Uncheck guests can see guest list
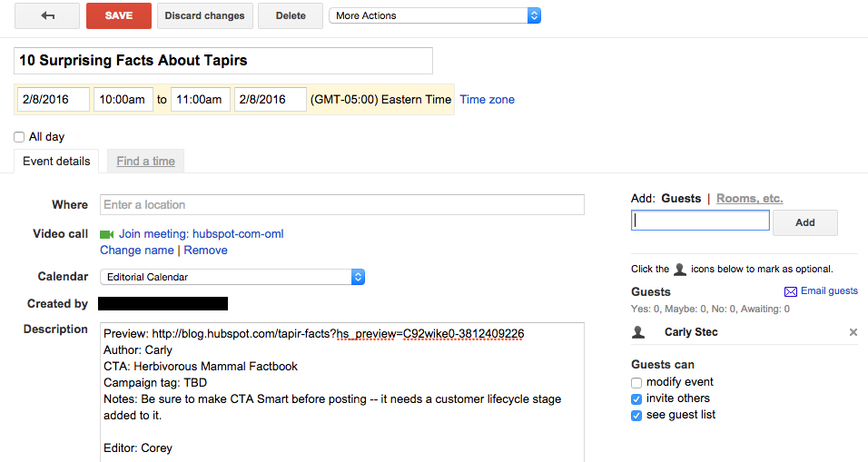 636,416
